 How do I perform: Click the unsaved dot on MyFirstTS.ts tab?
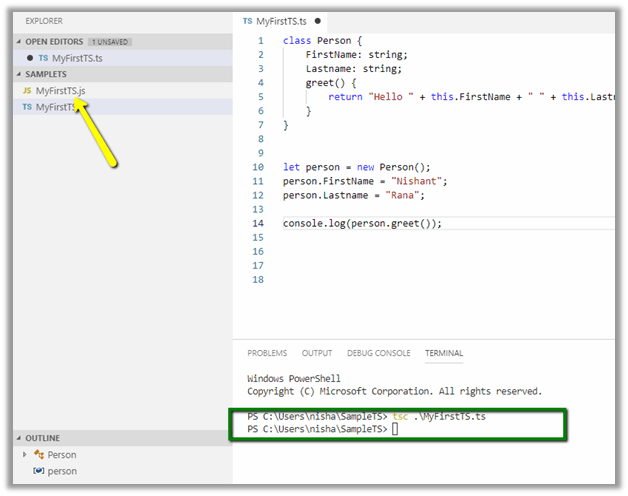pos(318,20)
